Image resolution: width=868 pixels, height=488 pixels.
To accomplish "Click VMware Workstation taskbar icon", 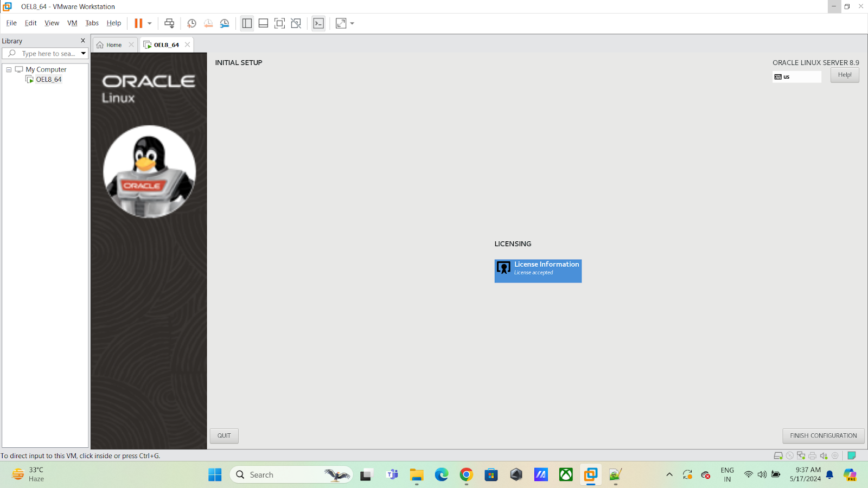I will coord(591,475).
